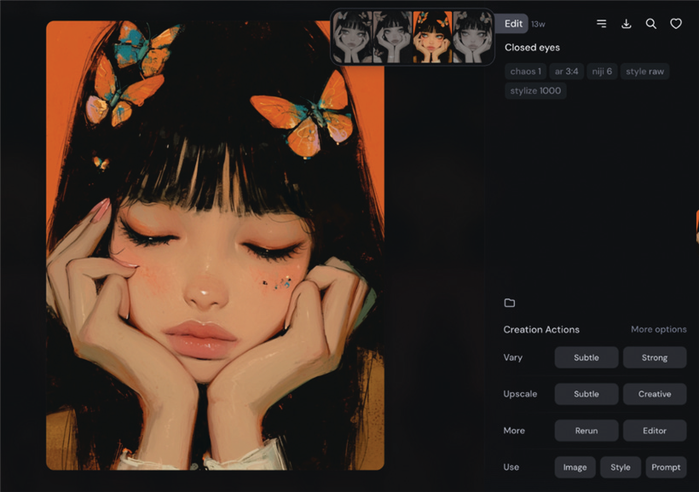Open the folder icon to organize

[x=510, y=303]
